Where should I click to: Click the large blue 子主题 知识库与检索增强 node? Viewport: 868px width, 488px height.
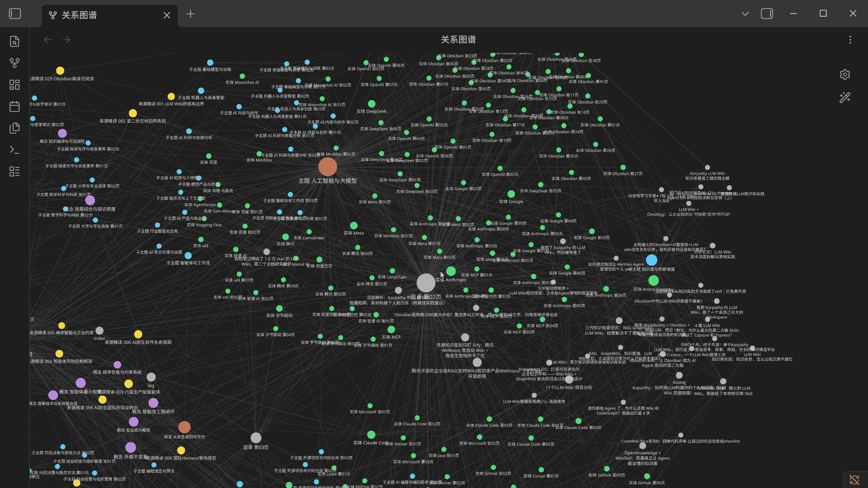pos(652,260)
